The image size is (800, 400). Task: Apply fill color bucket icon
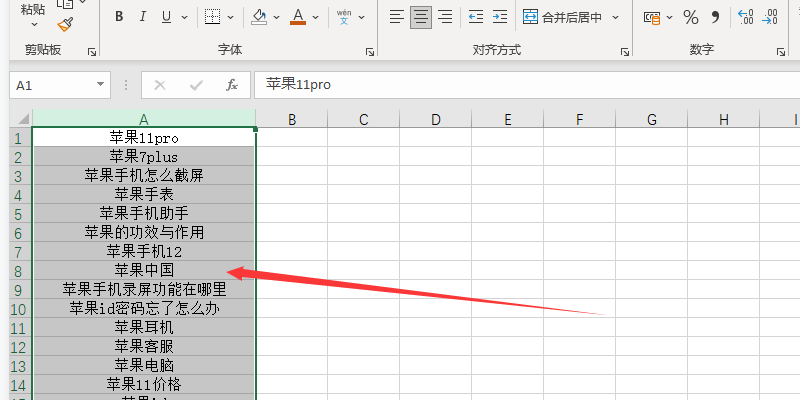(x=260, y=17)
